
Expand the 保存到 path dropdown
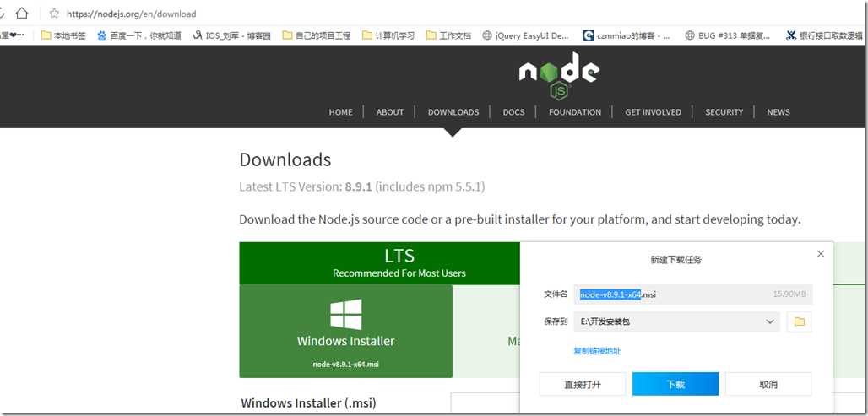tap(769, 321)
